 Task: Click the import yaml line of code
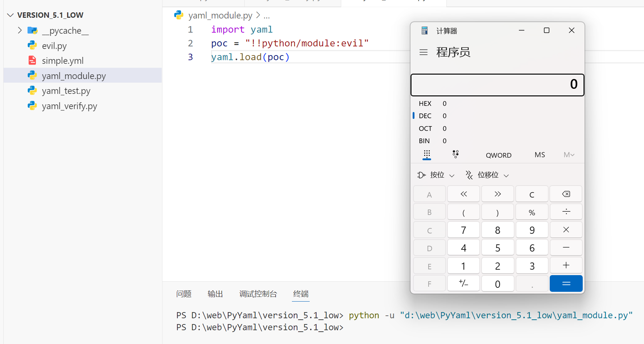pyautogui.click(x=242, y=29)
